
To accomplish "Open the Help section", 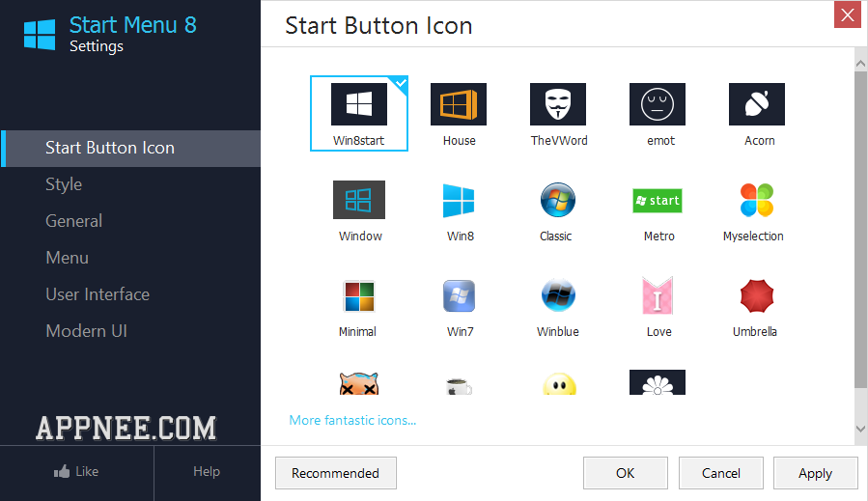I will tap(207, 472).
